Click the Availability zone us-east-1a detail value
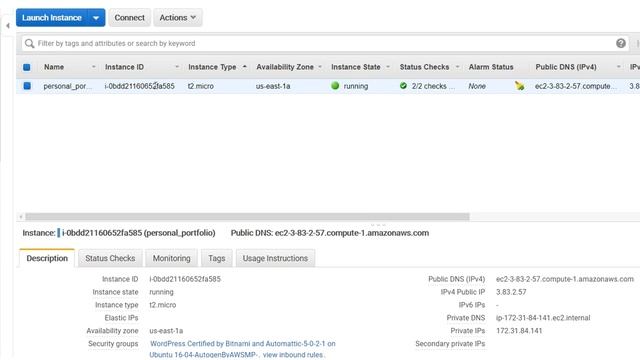The width and height of the screenshot is (640, 360). tap(166, 331)
